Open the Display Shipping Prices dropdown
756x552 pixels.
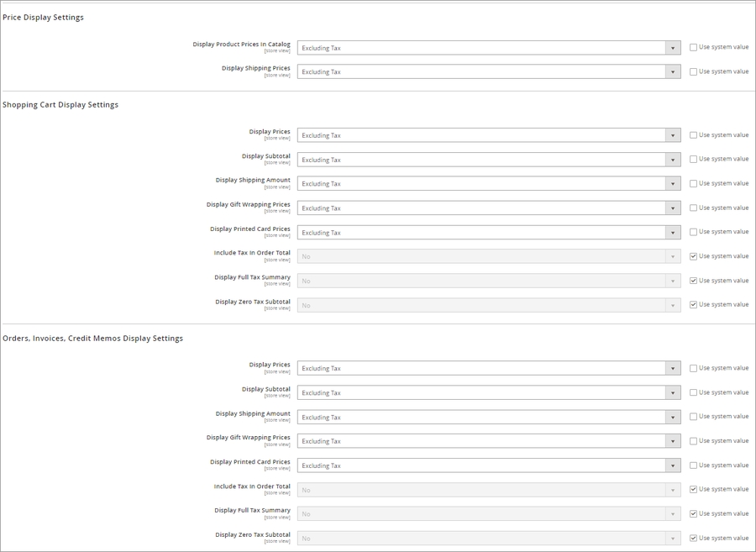tap(488, 72)
